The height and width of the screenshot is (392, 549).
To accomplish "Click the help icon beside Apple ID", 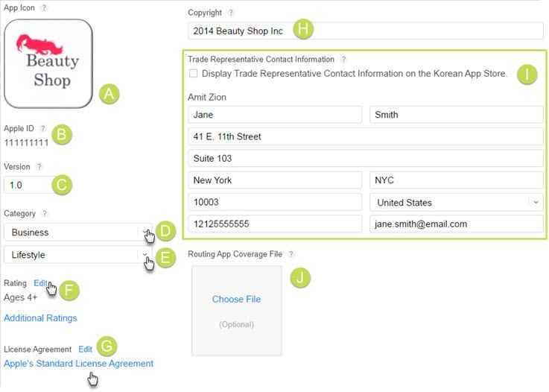I will (x=43, y=129).
